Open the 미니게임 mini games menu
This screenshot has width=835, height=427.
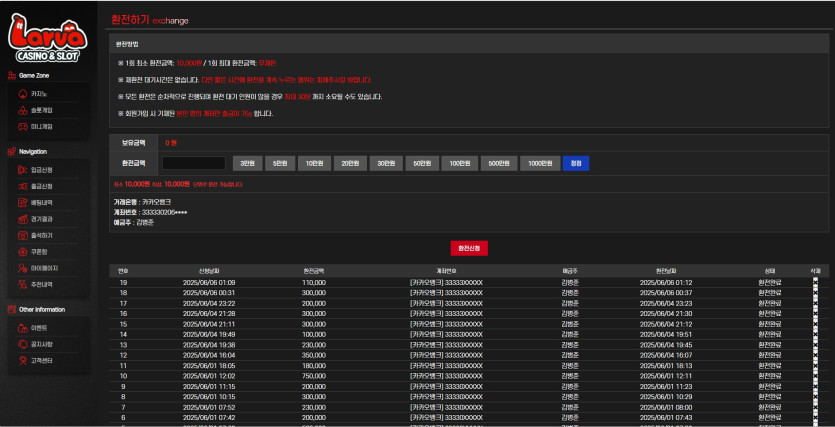click(x=42, y=127)
